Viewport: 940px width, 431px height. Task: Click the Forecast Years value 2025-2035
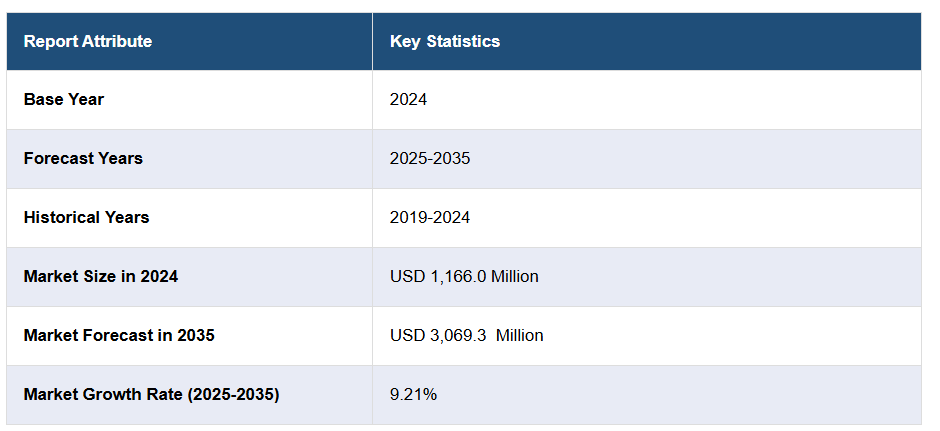coord(430,158)
